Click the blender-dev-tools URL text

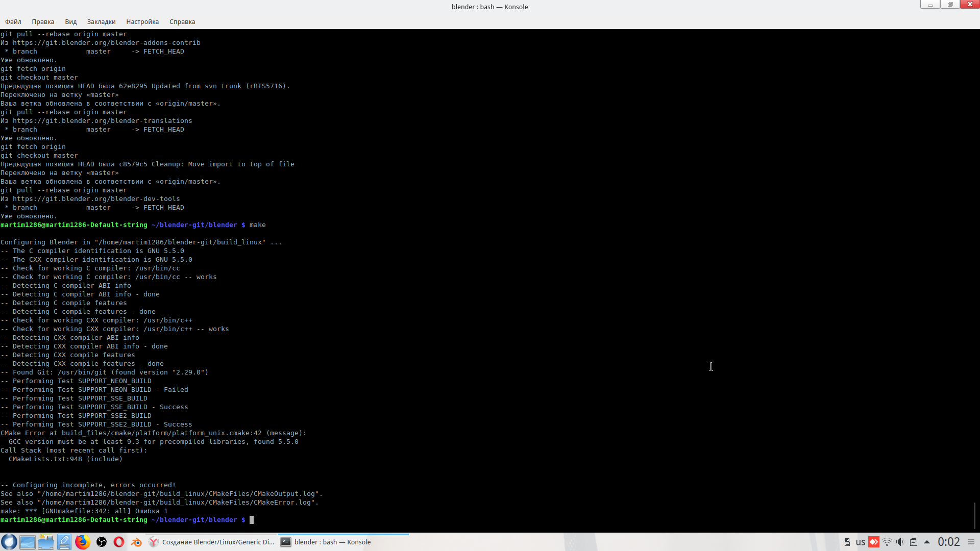point(96,199)
